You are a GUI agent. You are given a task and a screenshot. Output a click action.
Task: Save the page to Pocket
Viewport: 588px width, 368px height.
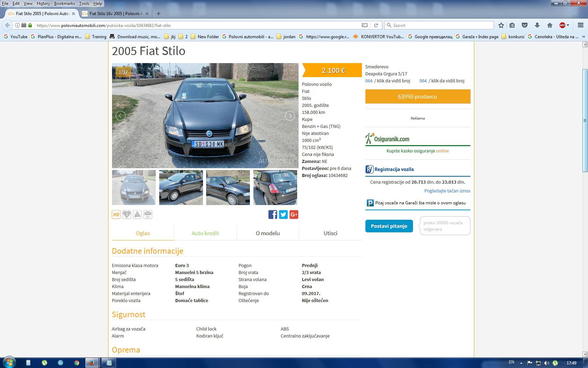[x=524, y=25]
